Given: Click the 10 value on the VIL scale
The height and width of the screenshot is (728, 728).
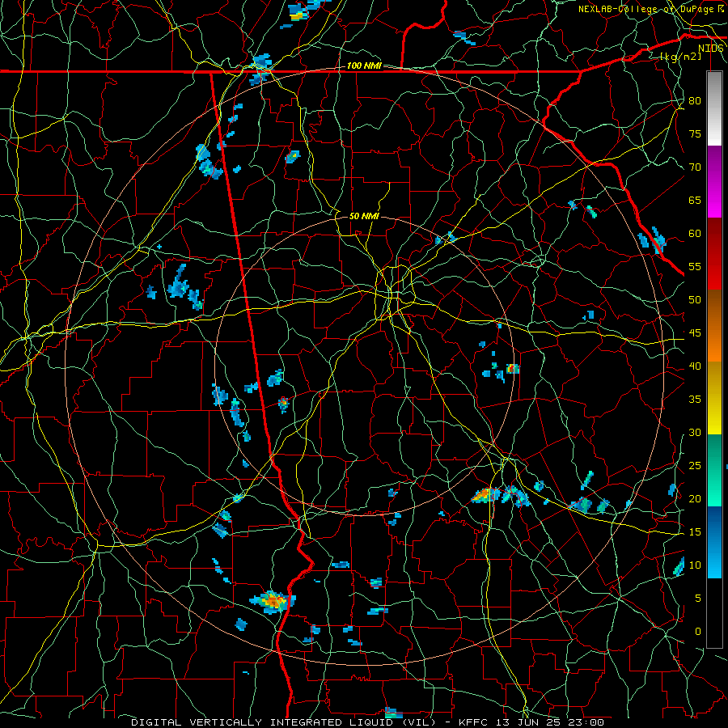Looking at the screenshot, I should [x=695, y=565].
